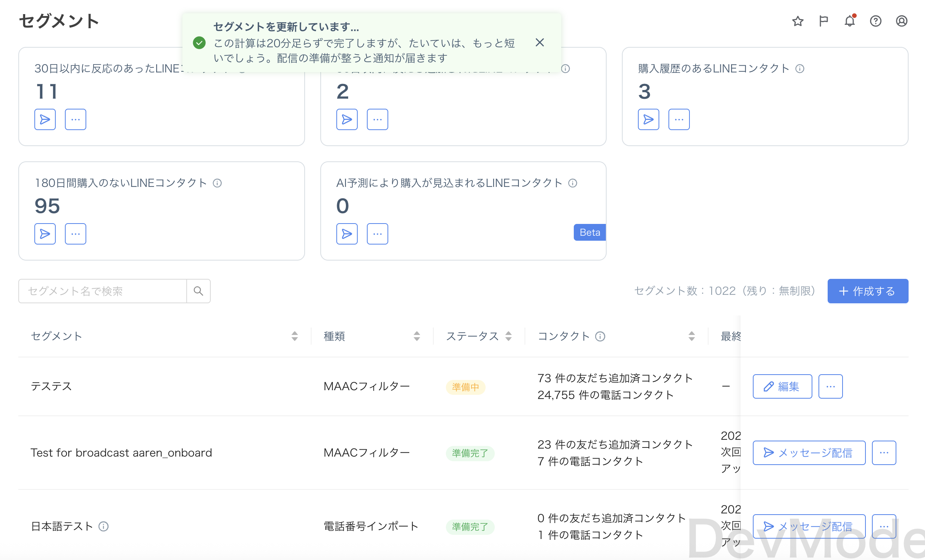This screenshot has width=925, height=560.
Task: Open more options for AI予測 card
Action: click(377, 234)
